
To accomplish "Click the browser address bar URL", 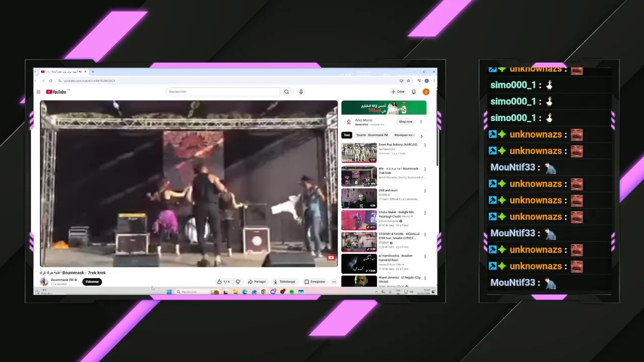I will [x=90, y=80].
